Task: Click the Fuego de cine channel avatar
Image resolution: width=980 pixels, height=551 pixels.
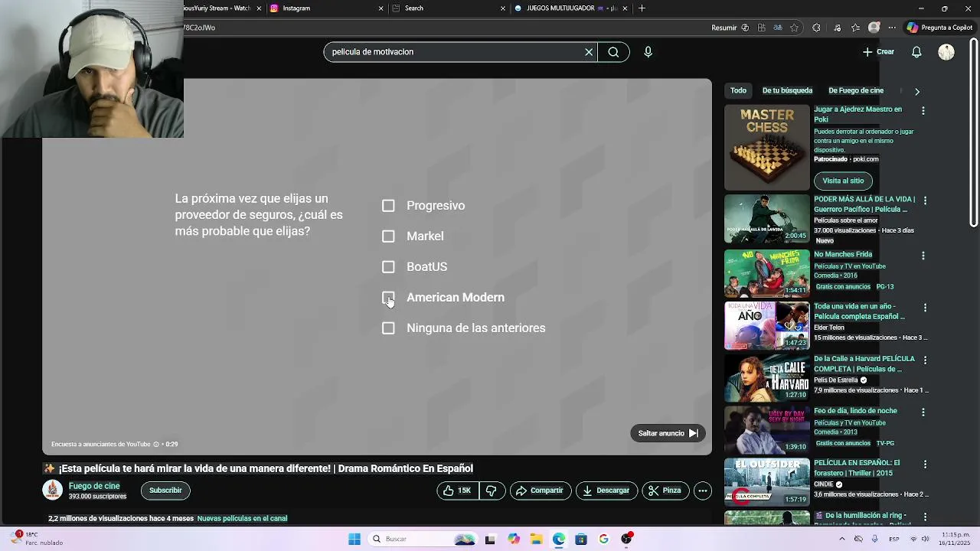Action: tap(52, 491)
